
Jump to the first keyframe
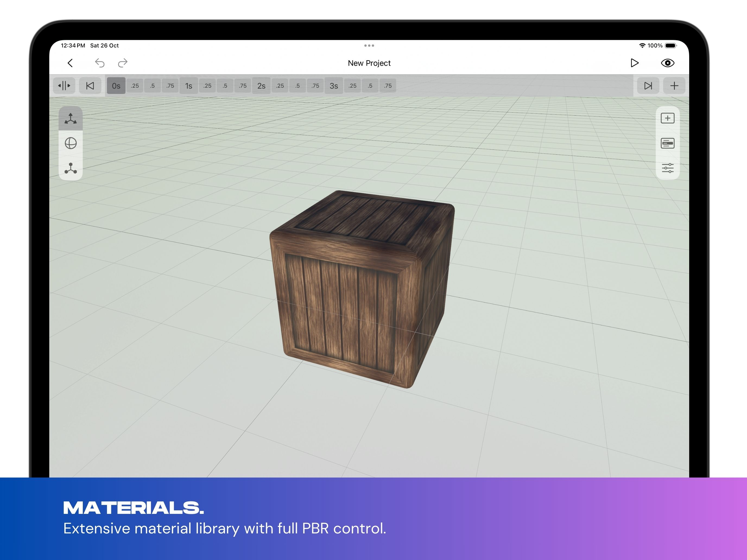[x=90, y=86]
